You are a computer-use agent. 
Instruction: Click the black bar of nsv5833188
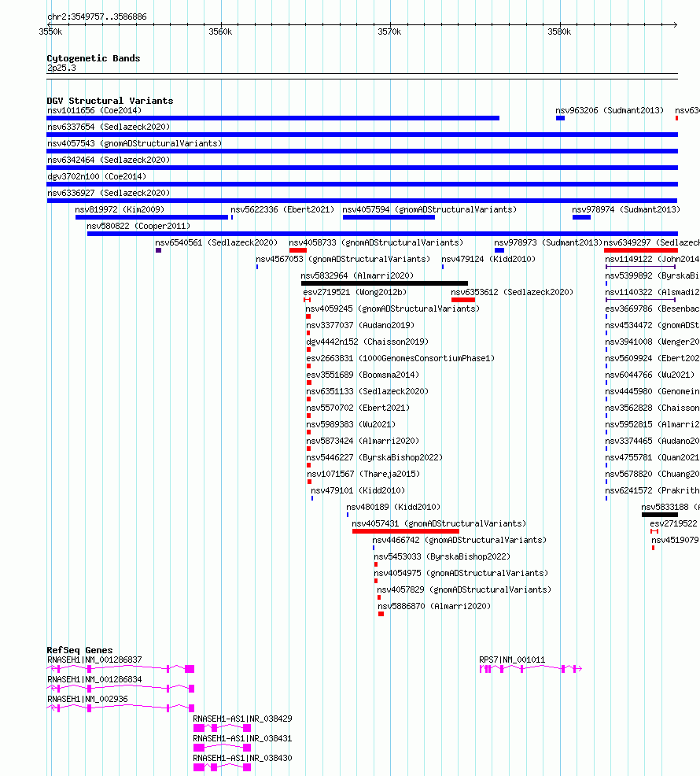coord(660,515)
